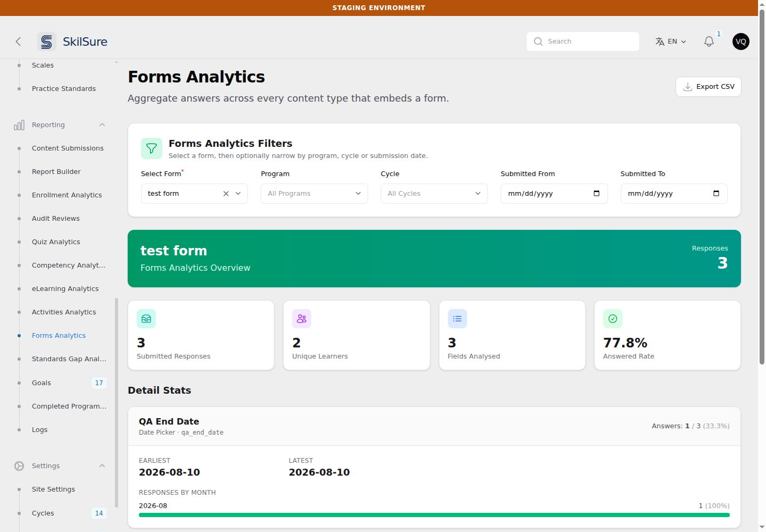Click the back arrow icon
The width and height of the screenshot is (766, 532).
pyautogui.click(x=18, y=41)
